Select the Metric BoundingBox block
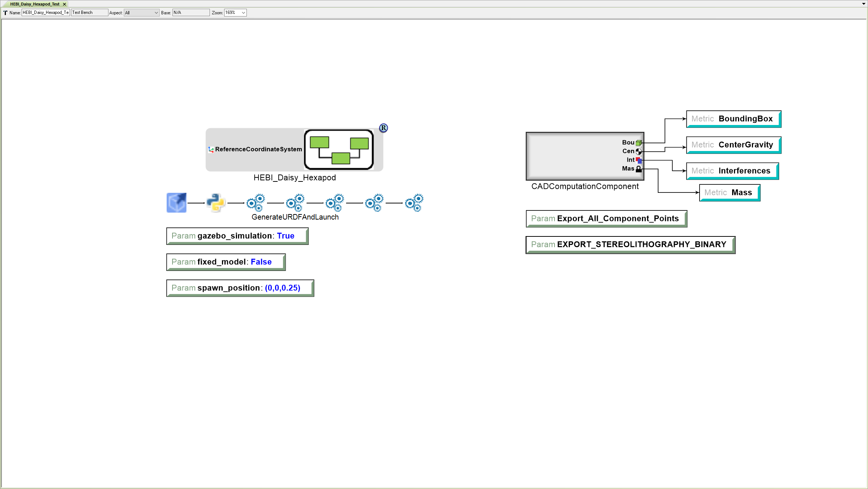The image size is (868, 489). 733,118
